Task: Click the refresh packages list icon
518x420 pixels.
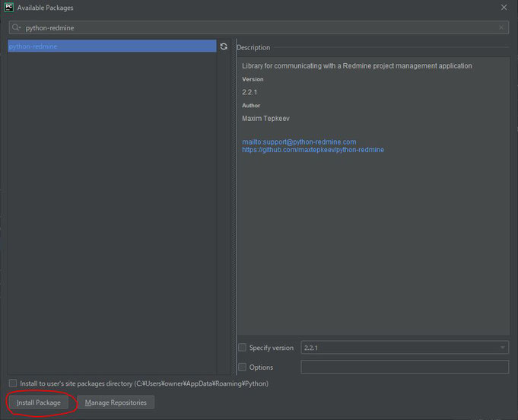Action: pyautogui.click(x=224, y=46)
